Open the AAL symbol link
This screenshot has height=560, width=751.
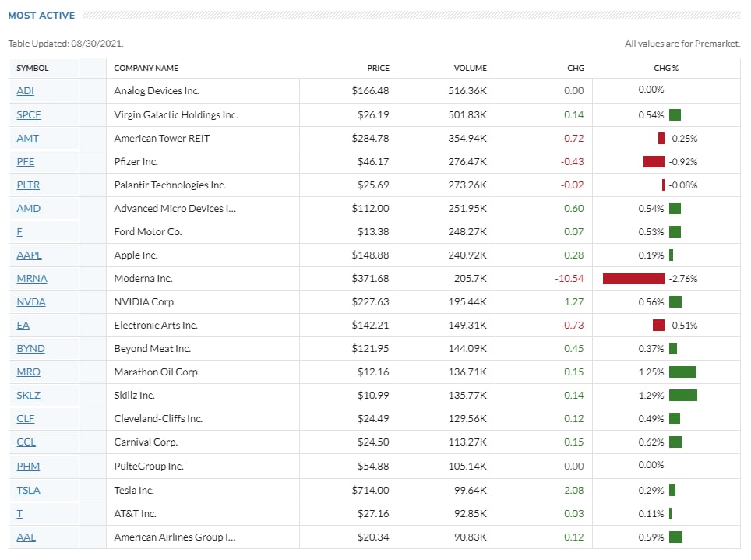[26, 537]
